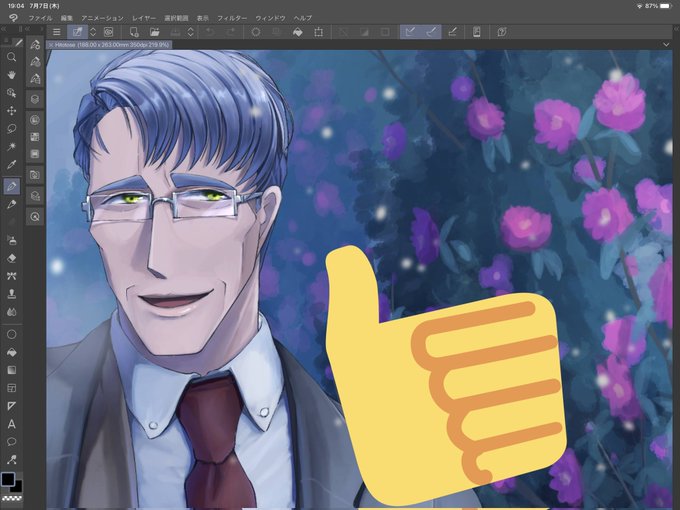Select the Auto select magic wand tool
This screenshot has height=510, width=680.
coord(11,147)
